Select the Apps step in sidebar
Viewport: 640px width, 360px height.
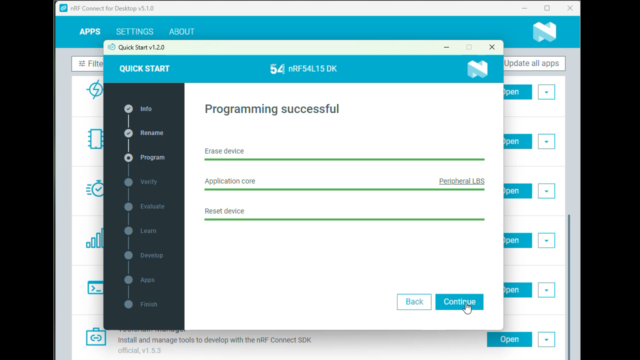139,280
